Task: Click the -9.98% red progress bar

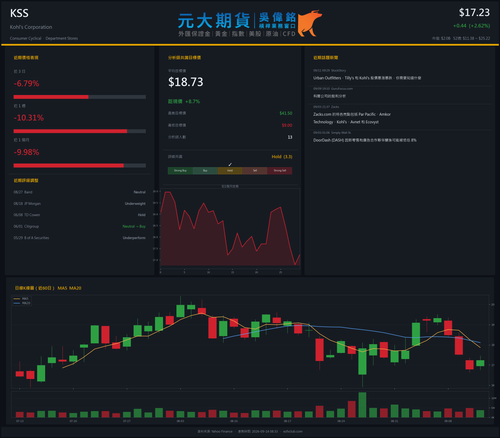Action: click(x=69, y=166)
